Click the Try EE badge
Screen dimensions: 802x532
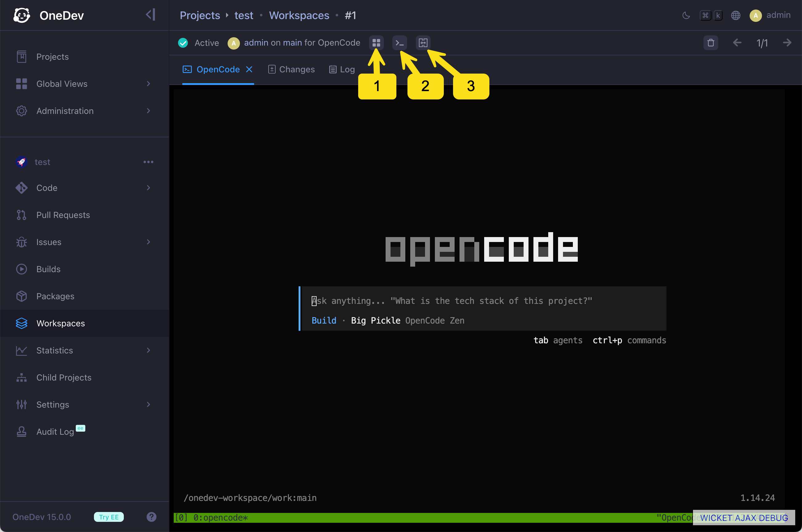(109, 517)
